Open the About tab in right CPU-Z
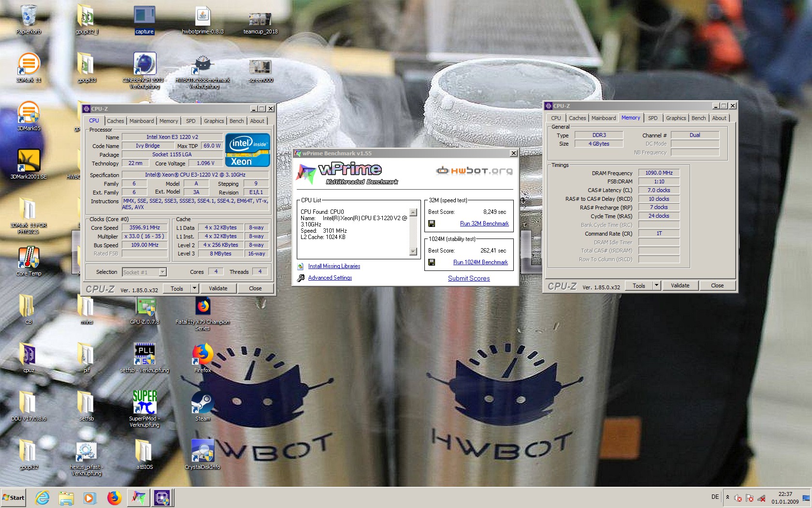 pyautogui.click(x=719, y=118)
